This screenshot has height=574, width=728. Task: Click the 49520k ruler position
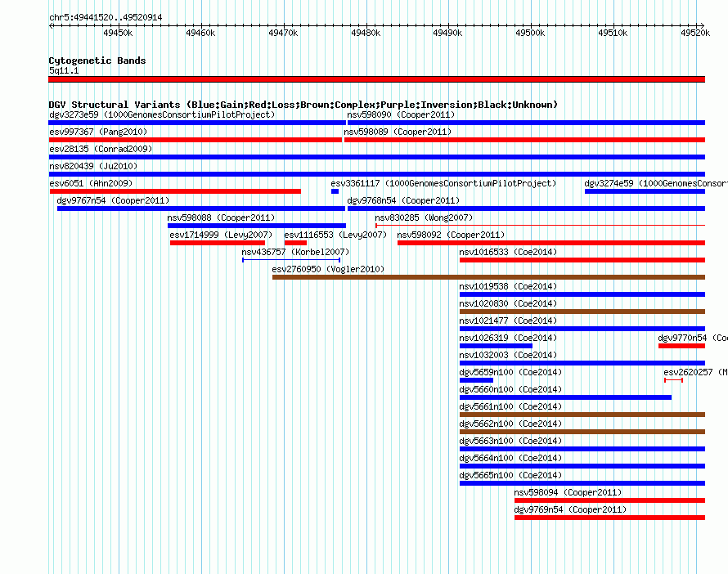[695, 33]
